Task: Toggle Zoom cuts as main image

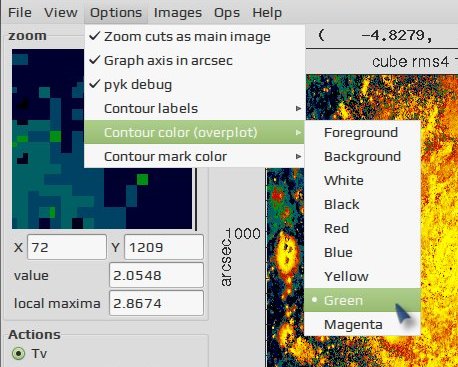Action: click(195, 36)
